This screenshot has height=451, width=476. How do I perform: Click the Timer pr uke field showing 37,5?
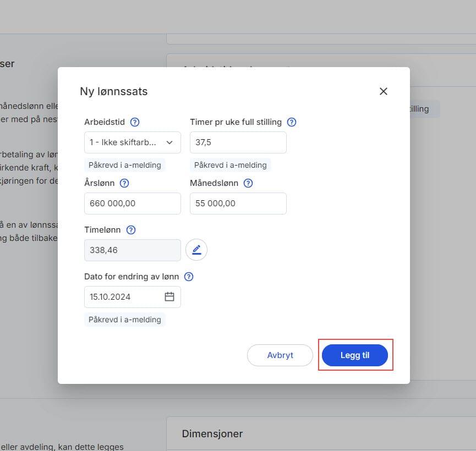[238, 142]
